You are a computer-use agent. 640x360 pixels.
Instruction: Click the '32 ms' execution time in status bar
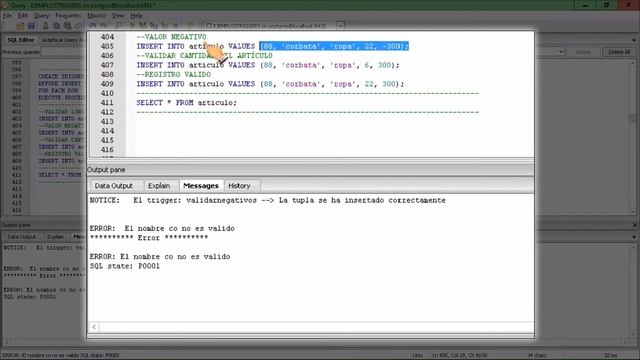click(611, 356)
